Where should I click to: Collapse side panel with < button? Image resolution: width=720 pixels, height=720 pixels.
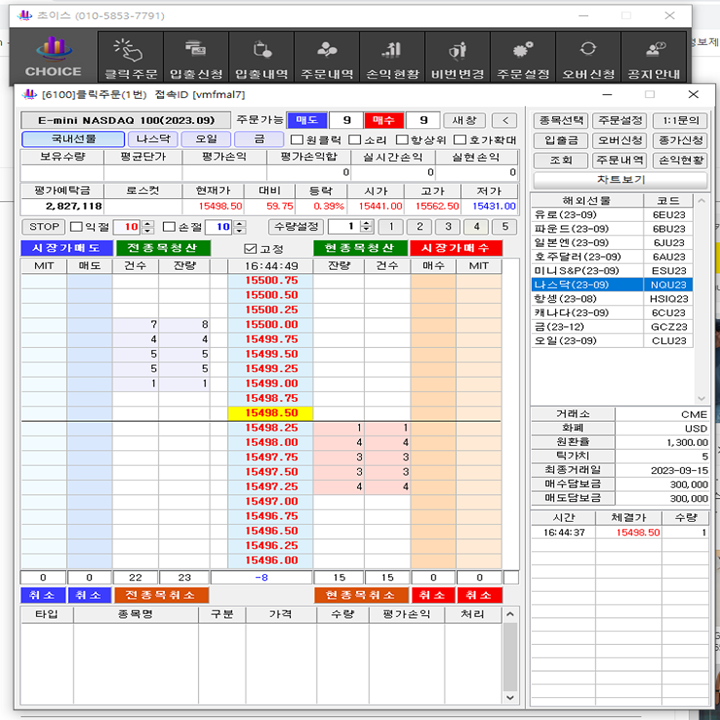[505, 120]
